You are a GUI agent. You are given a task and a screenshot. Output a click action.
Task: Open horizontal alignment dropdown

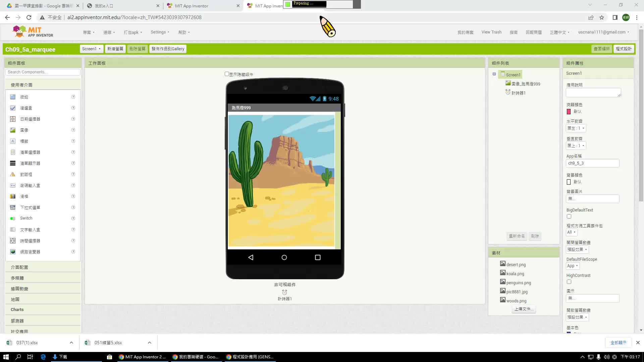click(576, 128)
